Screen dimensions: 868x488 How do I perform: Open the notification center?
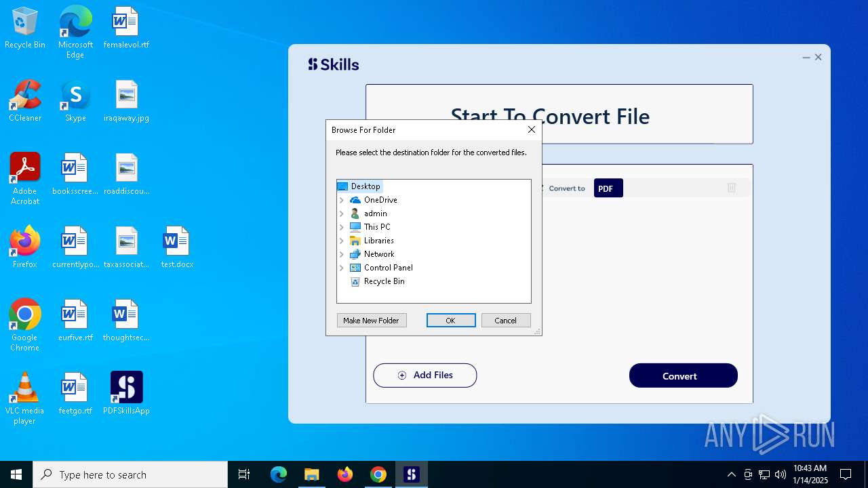[x=846, y=474]
